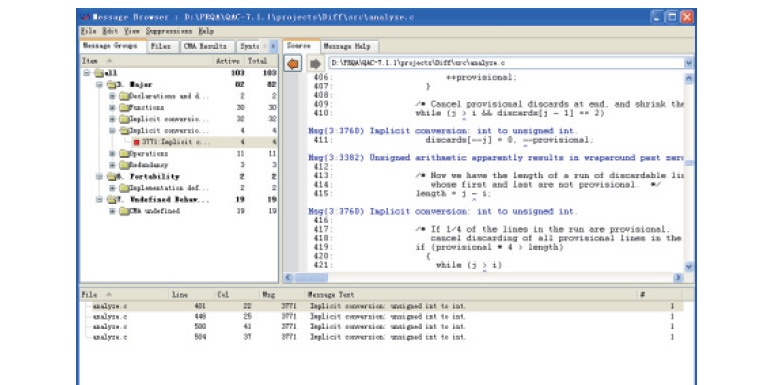This screenshot has height=385, width=770.
Task: Click the source horizontal scrollbar thumb
Action: (x=310, y=277)
